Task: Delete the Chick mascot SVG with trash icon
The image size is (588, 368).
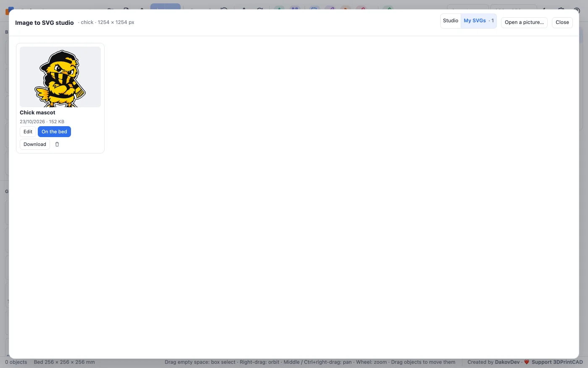Action: coord(57,144)
